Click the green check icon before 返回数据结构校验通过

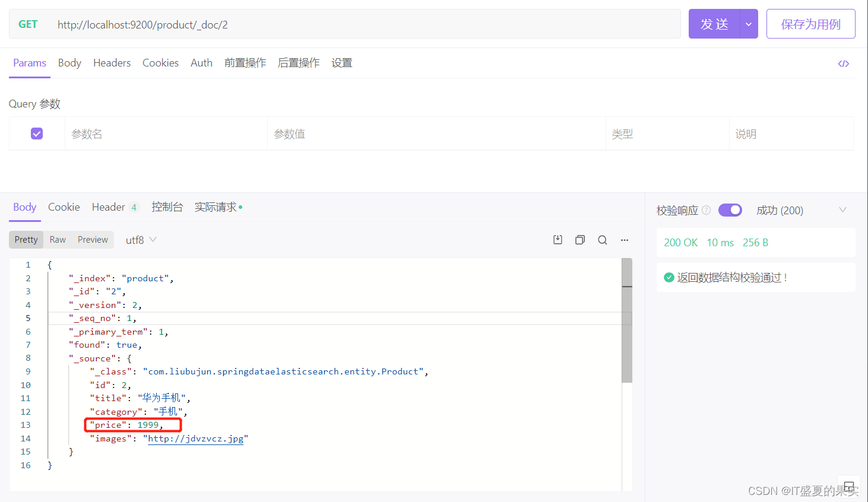(669, 277)
